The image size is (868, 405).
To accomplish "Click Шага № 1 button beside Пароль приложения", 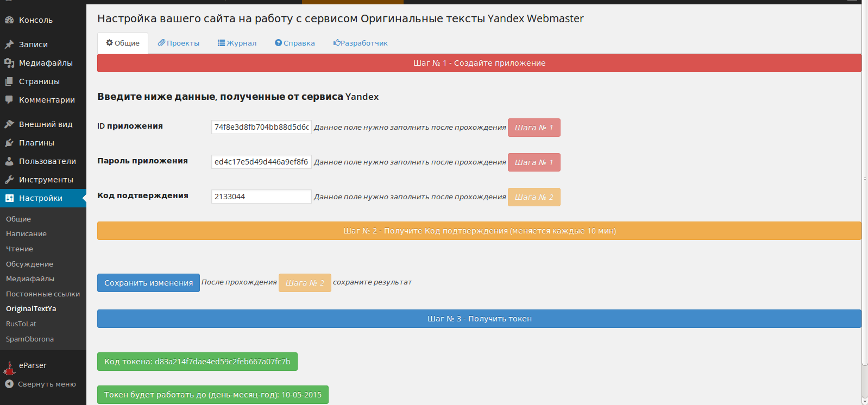I will (x=534, y=162).
